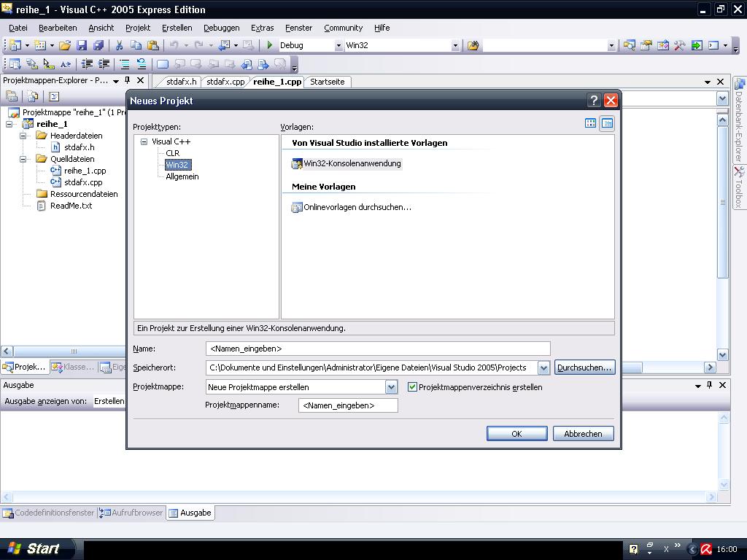747x560 pixels.
Task: Click the dialog help question mark button
Action: pos(594,100)
